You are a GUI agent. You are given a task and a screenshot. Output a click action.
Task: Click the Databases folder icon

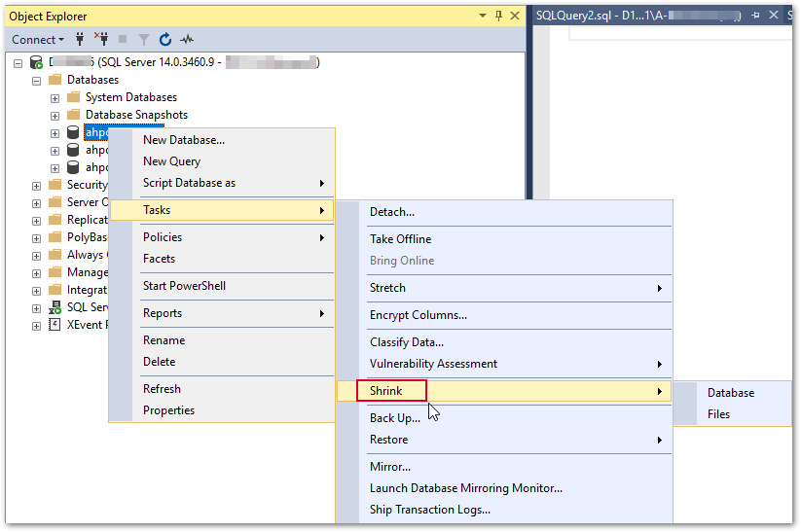pos(55,79)
